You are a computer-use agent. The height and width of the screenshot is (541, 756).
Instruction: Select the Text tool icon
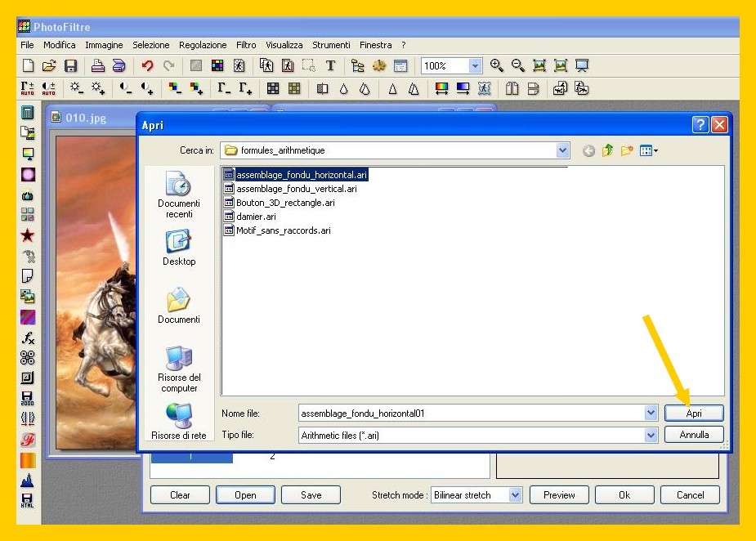pyautogui.click(x=330, y=66)
